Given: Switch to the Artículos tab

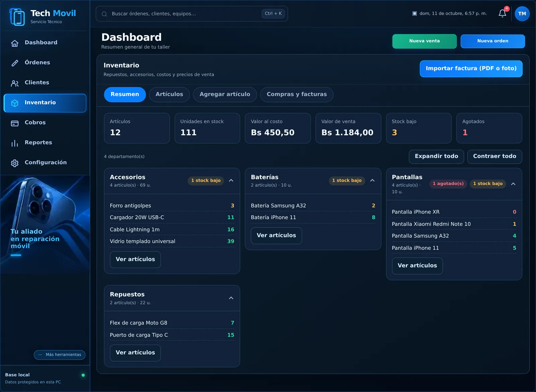Looking at the screenshot, I should [x=169, y=94].
